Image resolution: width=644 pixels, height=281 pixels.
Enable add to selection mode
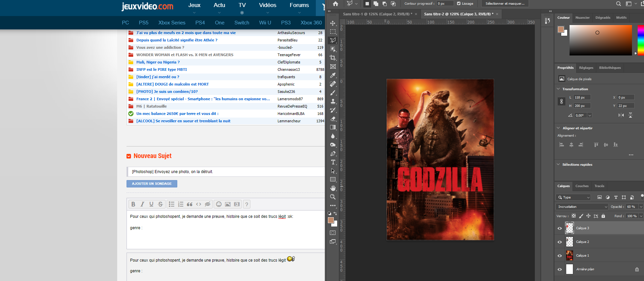pyautogui.click(x=376, y=4)
